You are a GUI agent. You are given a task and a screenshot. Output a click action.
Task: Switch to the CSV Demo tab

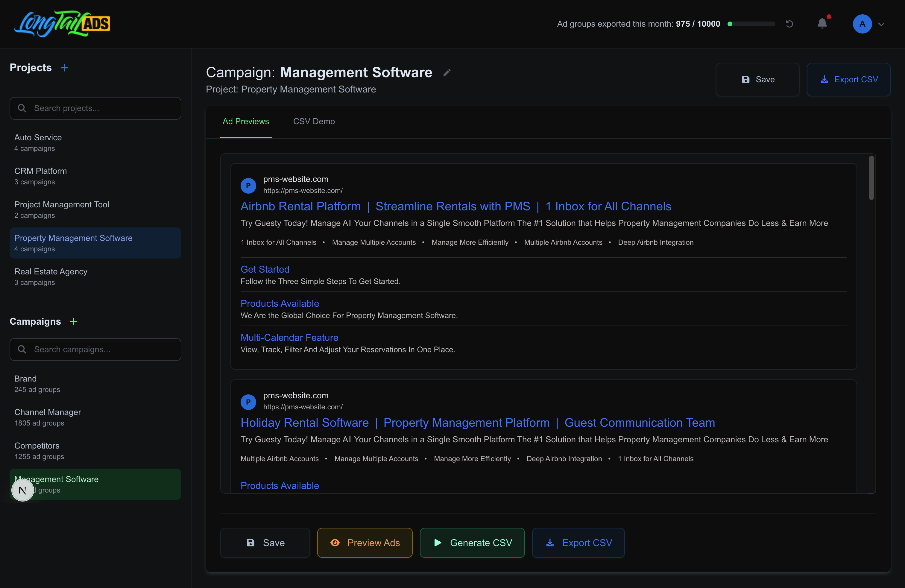tap(314, 121)
